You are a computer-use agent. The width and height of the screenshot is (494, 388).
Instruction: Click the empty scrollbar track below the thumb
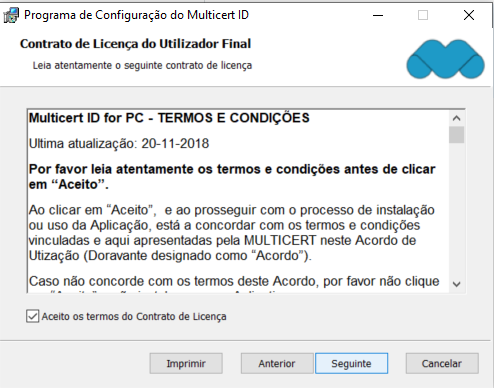(456, 210)
